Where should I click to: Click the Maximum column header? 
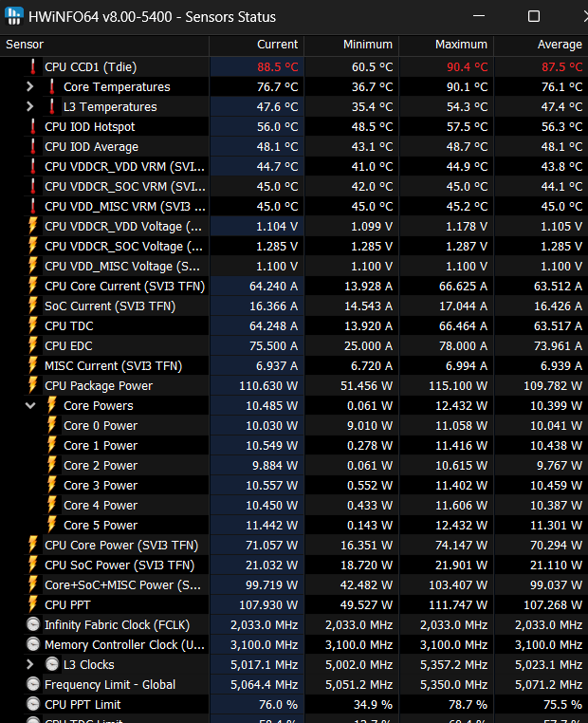pyautogui.click(x=447, y=45)
